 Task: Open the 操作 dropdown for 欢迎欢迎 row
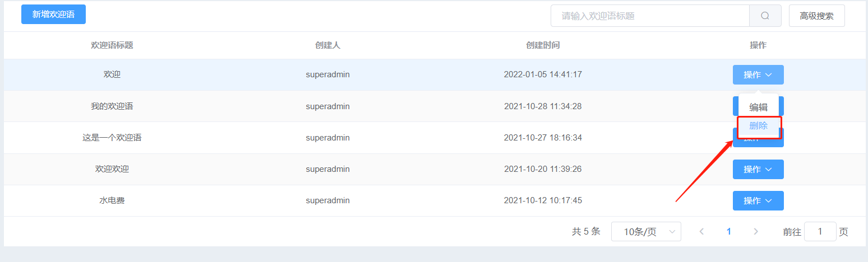(758, 169)
